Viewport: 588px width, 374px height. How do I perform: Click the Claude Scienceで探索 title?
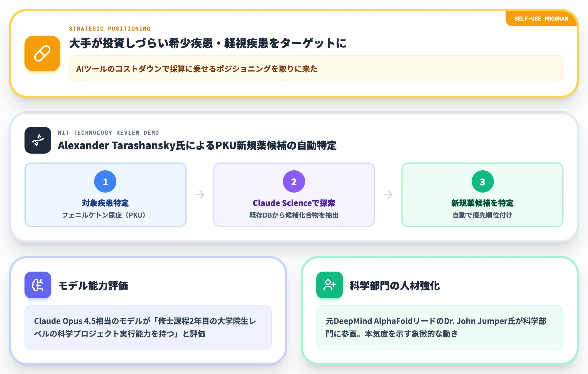tap(294, 203)
